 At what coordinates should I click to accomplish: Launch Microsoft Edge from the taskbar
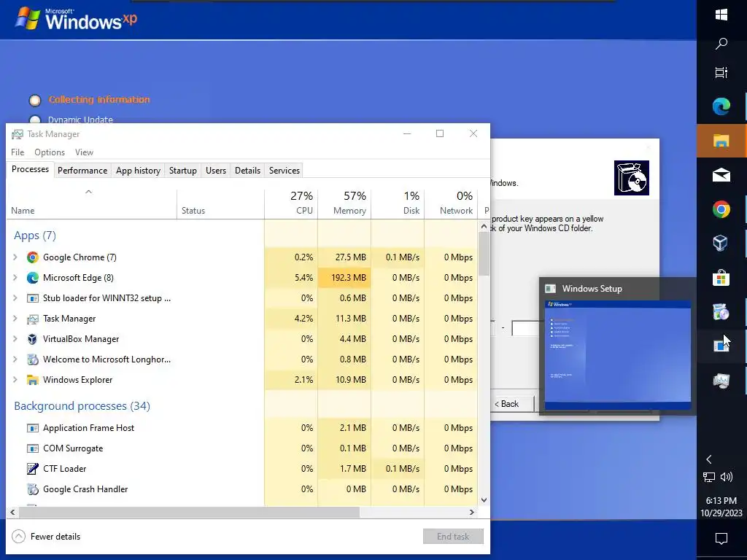(721, 106)
